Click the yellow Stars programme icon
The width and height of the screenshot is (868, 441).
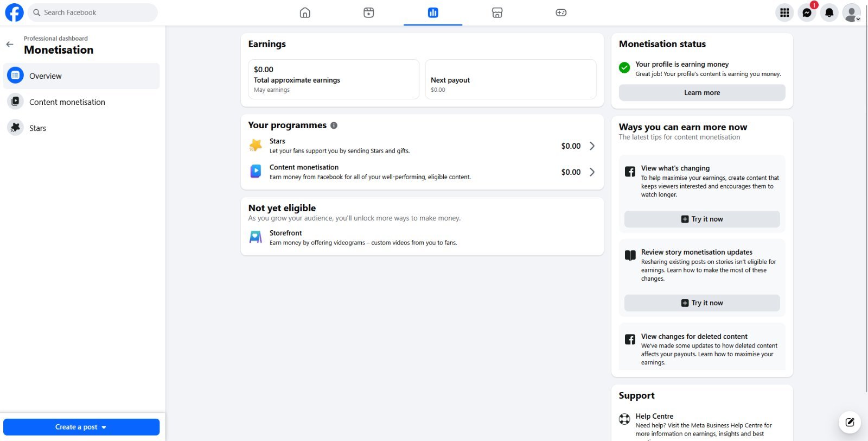coord(256,146)
